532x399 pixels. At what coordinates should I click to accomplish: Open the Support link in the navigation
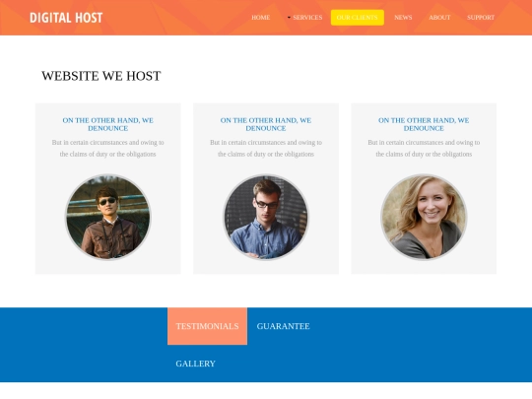(481, 18)
